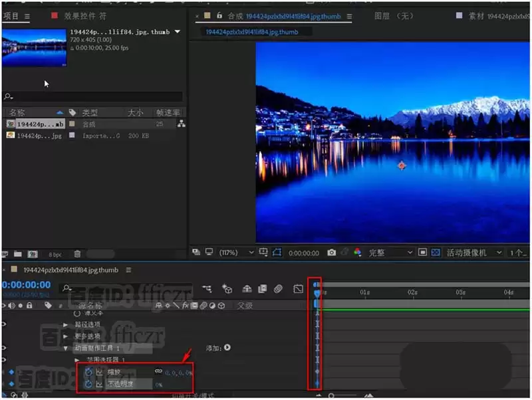Screen dimensions: 532x400
Task: Expand the 更多选项 group
Action: click(x=65, y=336)
